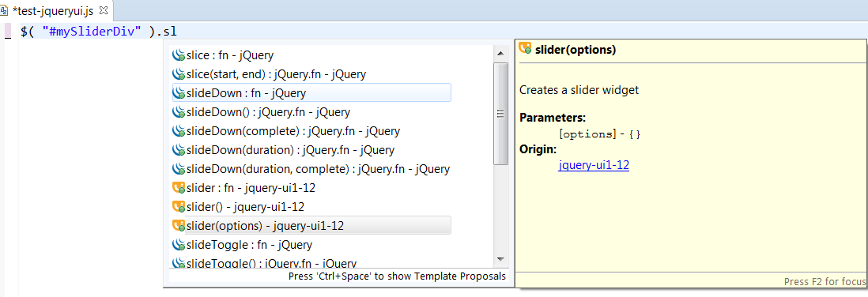Select 'slideDown : fn - jQuery' proposal
Viewport: 868px width, 297px height.
311,93
